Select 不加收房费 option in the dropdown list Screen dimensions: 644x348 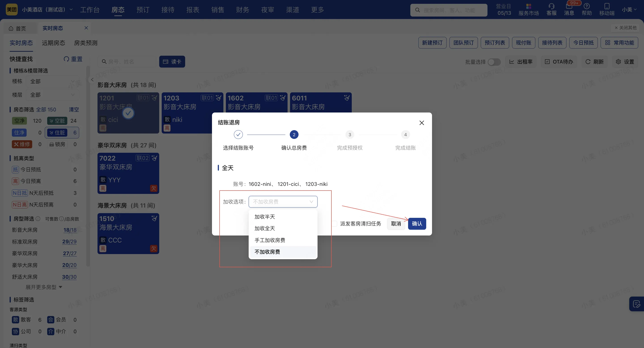click(x=283, y=252)
